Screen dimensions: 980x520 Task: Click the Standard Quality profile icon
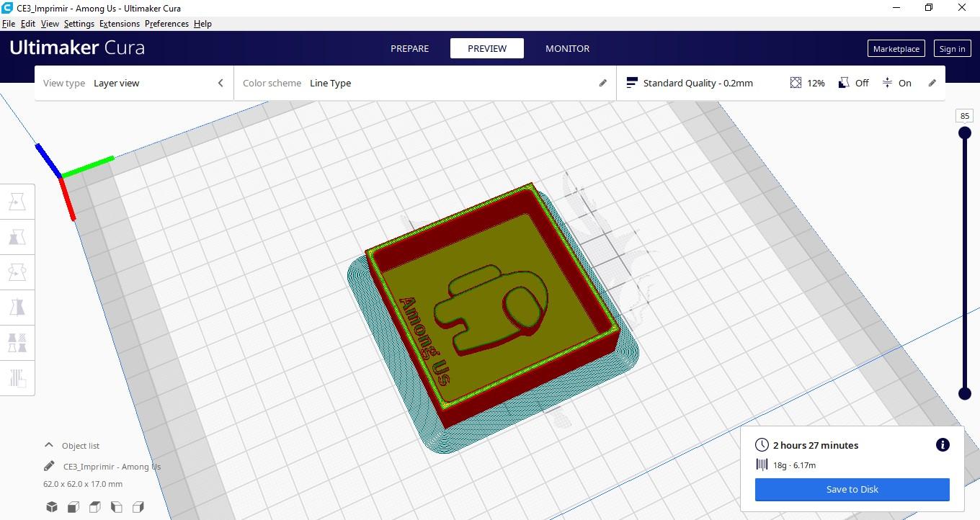(632, 83)
